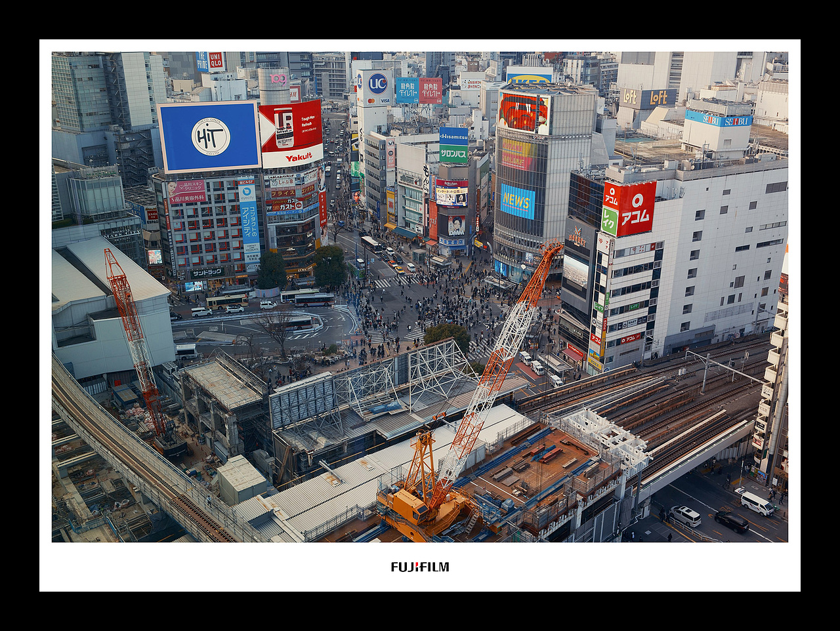Viewport: 840px width, 631px height.
Task: Select the Rakuten billboard
Action: 452,191
